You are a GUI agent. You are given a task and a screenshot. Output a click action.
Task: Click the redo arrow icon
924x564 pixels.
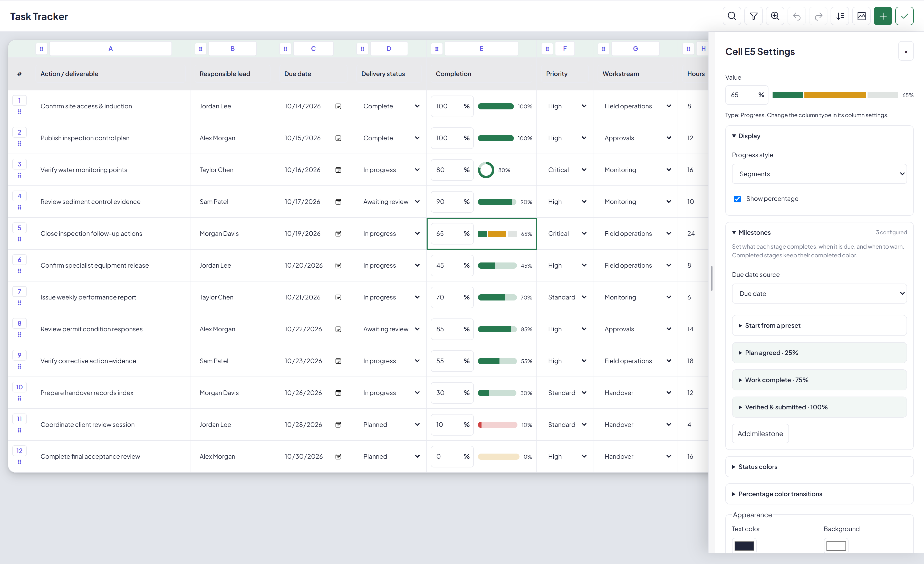click(819, 16)
